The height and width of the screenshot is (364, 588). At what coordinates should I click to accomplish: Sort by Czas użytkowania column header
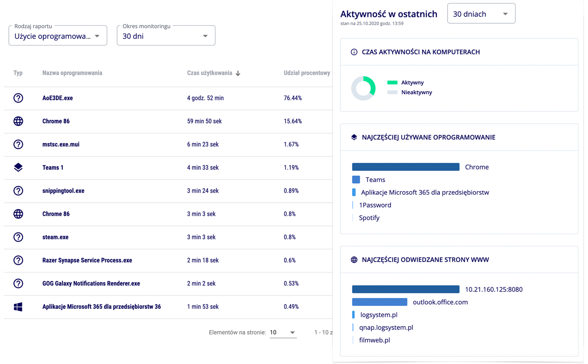click(209, 73)
